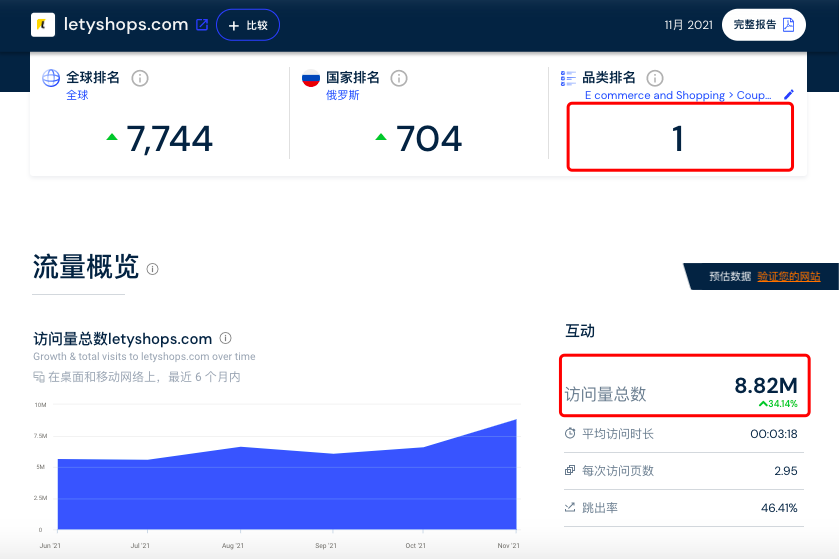Click the 俄罗斯 country link
This screenshot has height=559, width=839.
coord(342,95)
